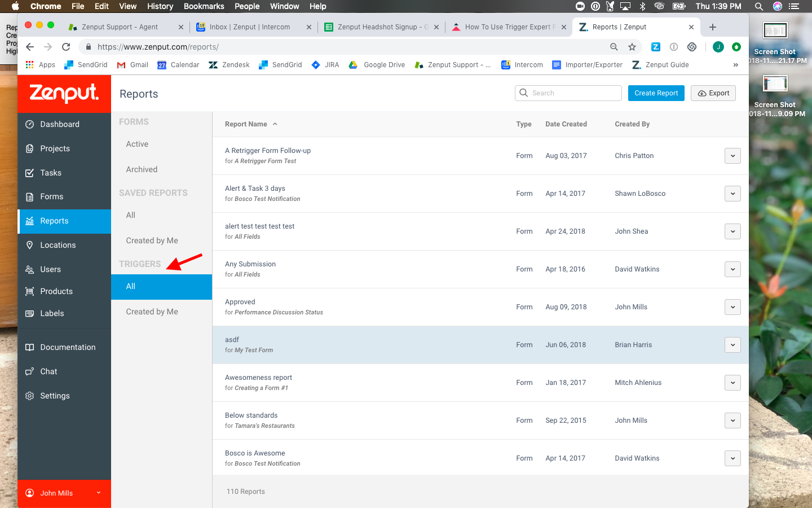Click the Zenput extension icon in toolbar
812x508 pixels.
[655, 47]
